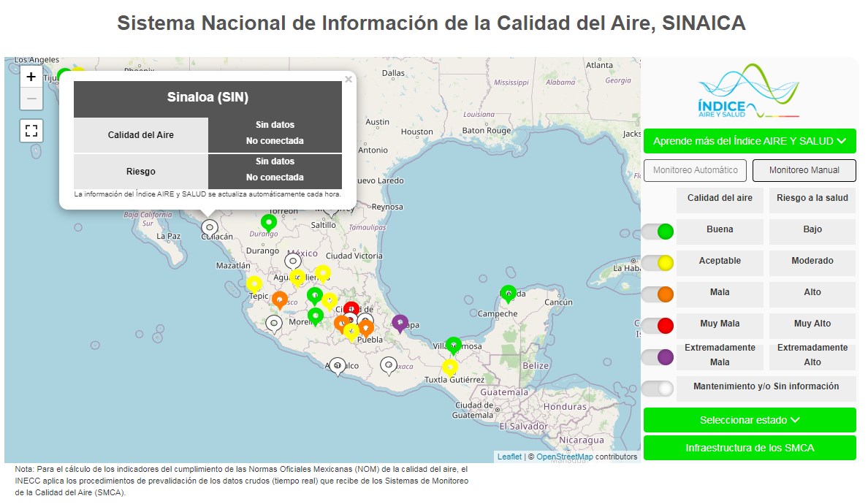The height and width of the screenshot is (504, 868).
Task: Open the OpenStreetMap attribution link
Action: 564,457
